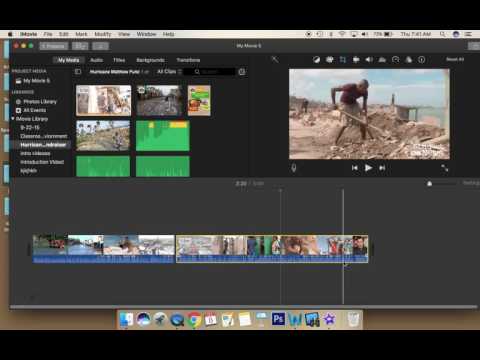Select the kitchen event
Image resolution: width=480 pixels, height=360 pixels.
click(x=29, y=171)
